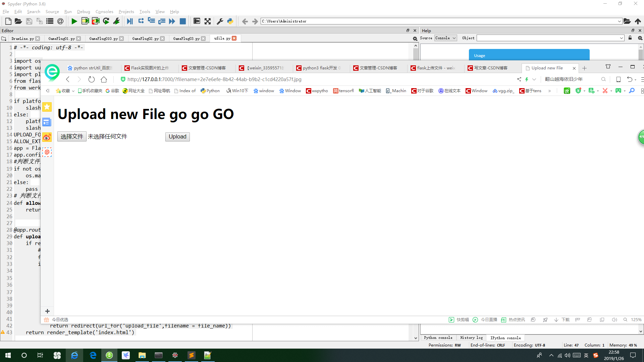Maximize the current pane with the fullscreen icon
The image size is (644, 362).
click(x=208, y=21)
